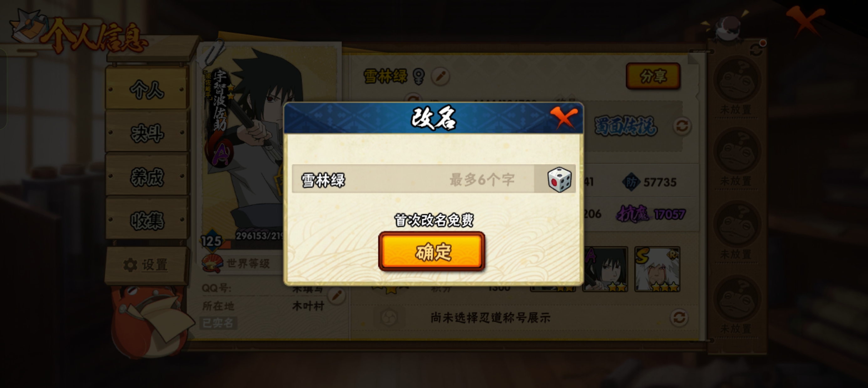
Task: Edit the 雪林绿 name input field
Action: [x=413, y=179]
